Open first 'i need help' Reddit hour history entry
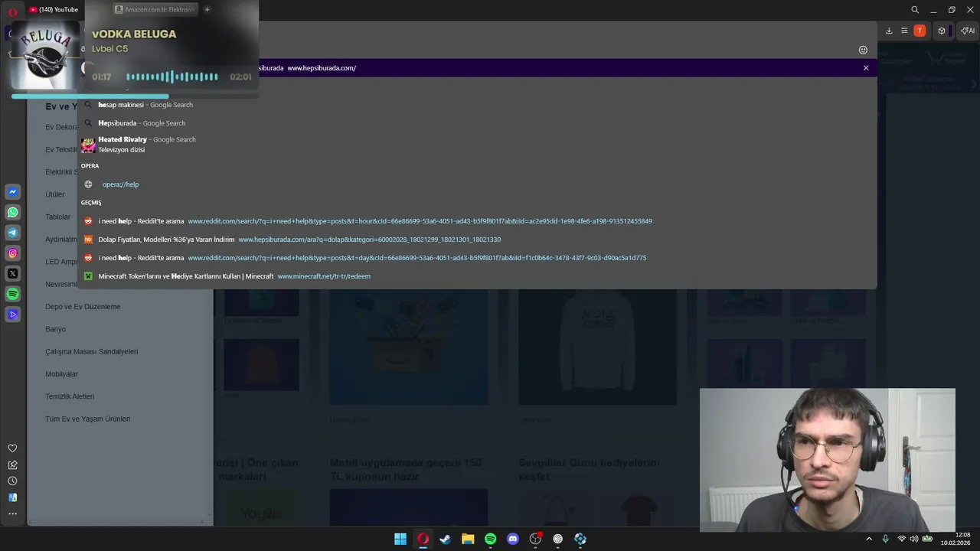Image resolution: width=980 pixels, height=551 pixels. [x=476, y=221]
